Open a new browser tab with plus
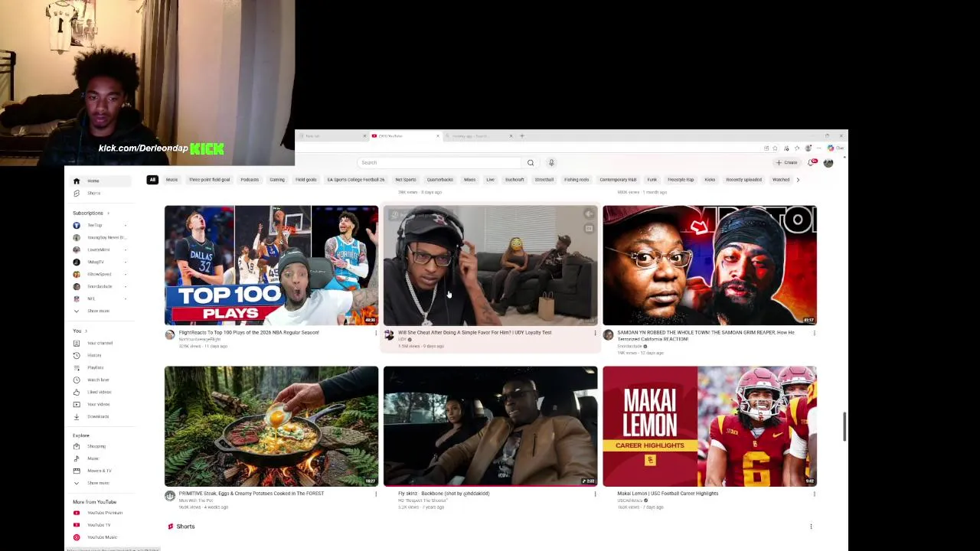This screenshot has width=980, height=551. tap(522, 136)
